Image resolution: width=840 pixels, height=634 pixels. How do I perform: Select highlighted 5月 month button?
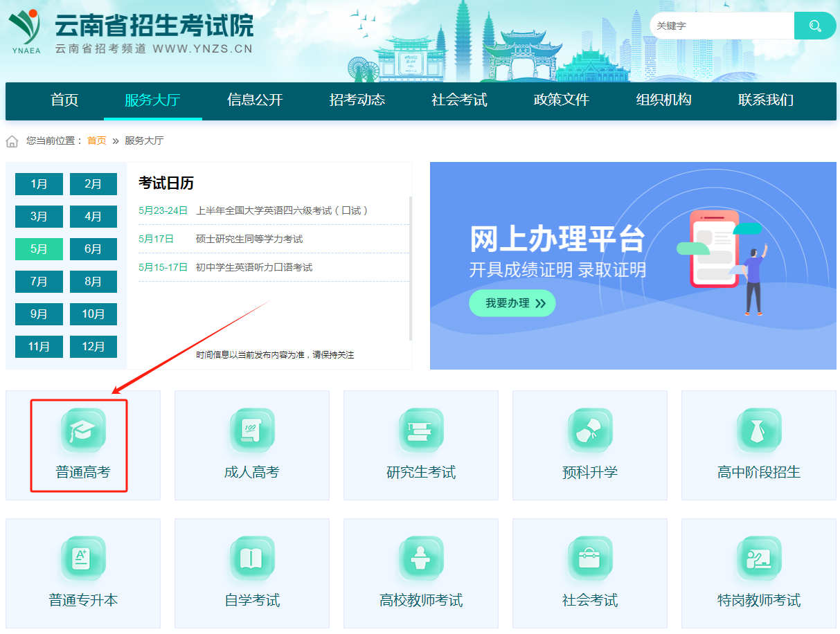(x=39, y=249)
